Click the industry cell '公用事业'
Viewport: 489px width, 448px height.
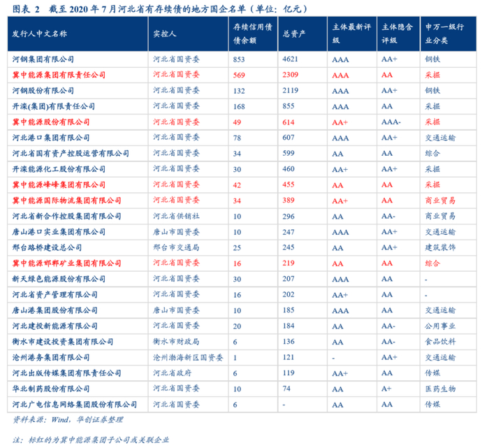click(x=440, y=326)
